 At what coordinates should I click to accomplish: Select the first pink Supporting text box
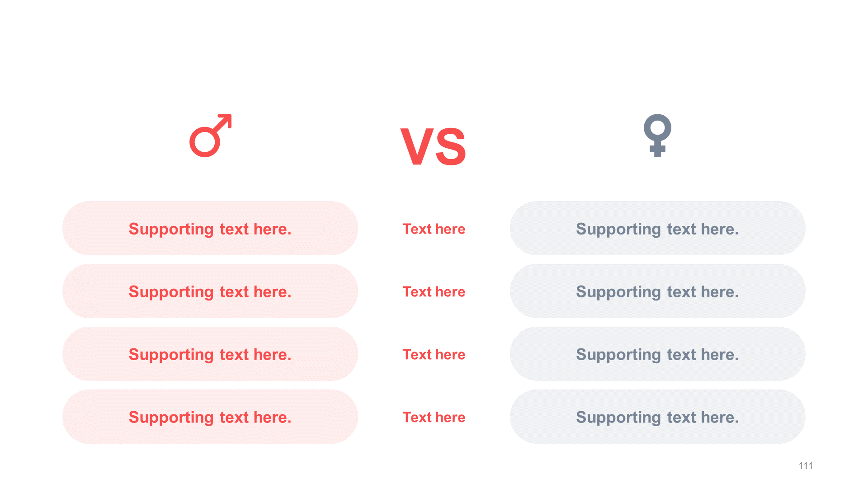coord(210,228)
